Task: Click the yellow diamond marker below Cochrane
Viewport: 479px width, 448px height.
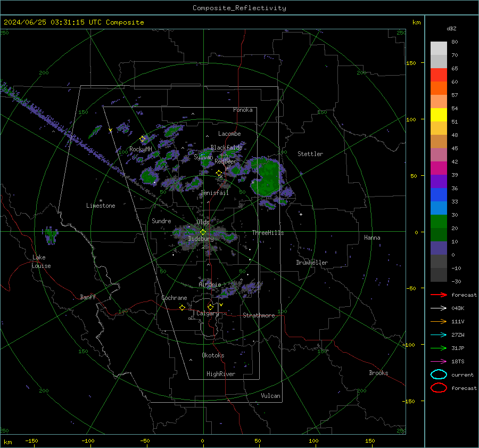Action: tap(182, 308)
